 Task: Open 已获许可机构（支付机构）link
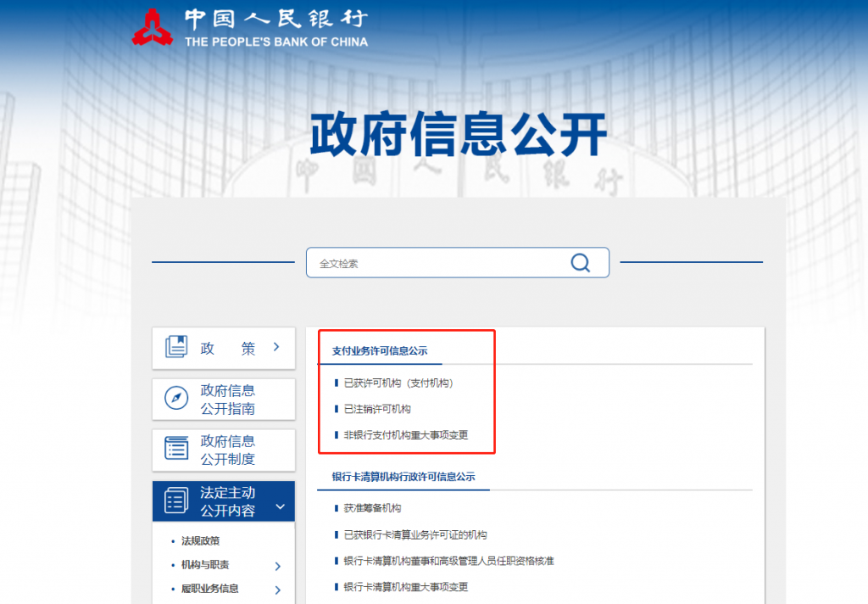398,383
